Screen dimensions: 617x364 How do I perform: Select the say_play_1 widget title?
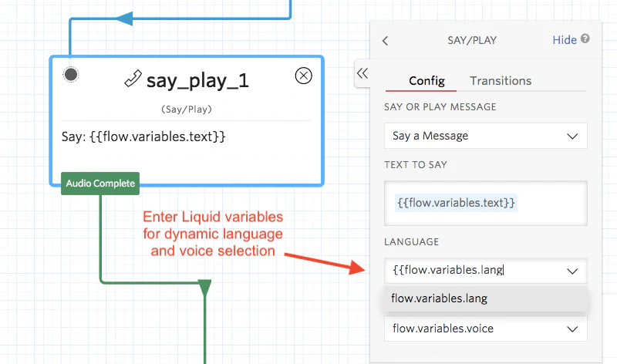[x=197, y=81]
